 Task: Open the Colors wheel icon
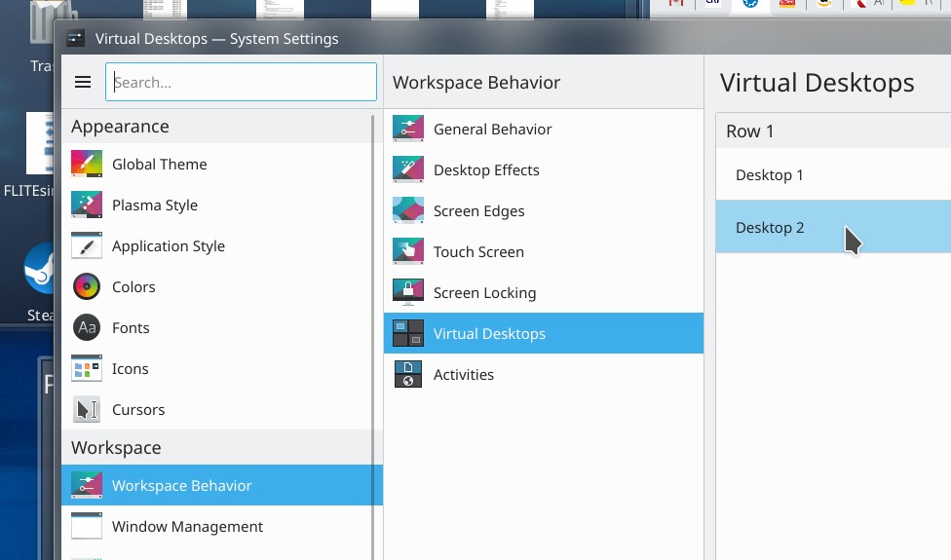(87, 286)
